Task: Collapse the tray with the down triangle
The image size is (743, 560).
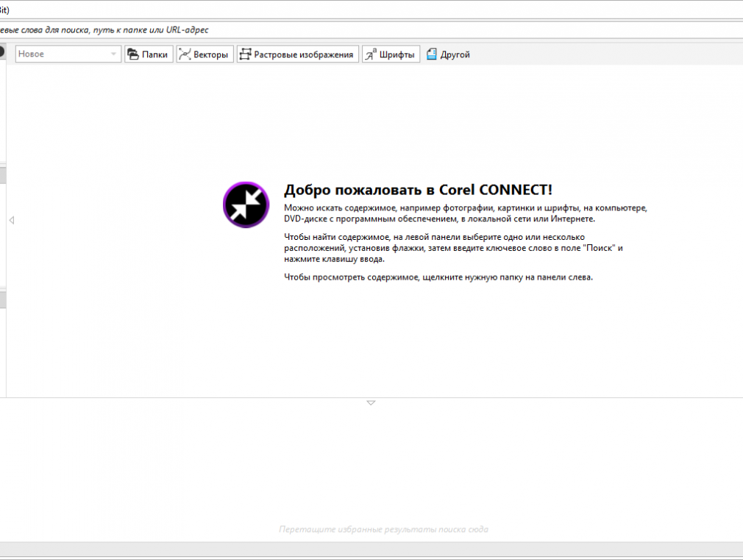Action: point(371,403)
